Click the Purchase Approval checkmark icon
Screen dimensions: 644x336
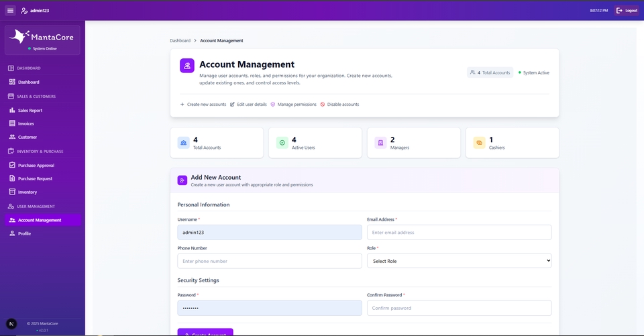[12, 165]
